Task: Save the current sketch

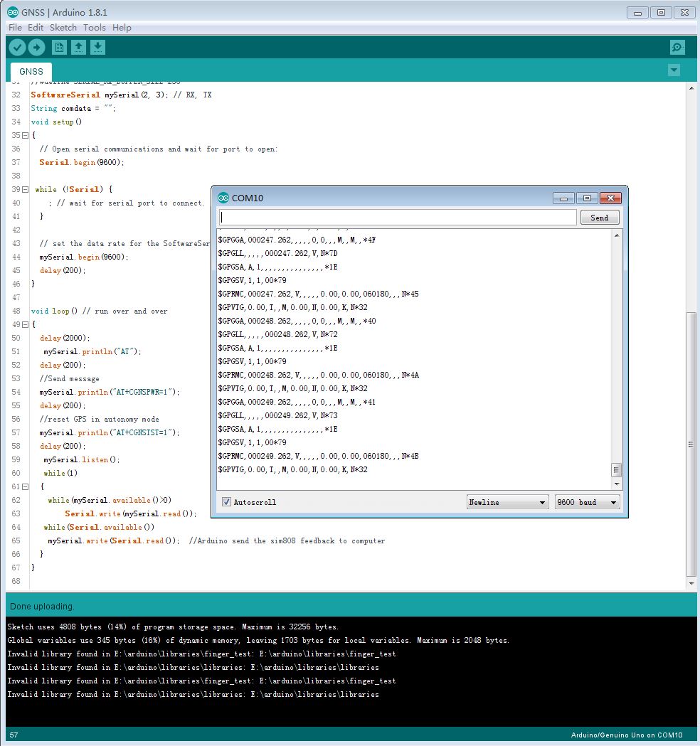Action: [x=97, y=47]
